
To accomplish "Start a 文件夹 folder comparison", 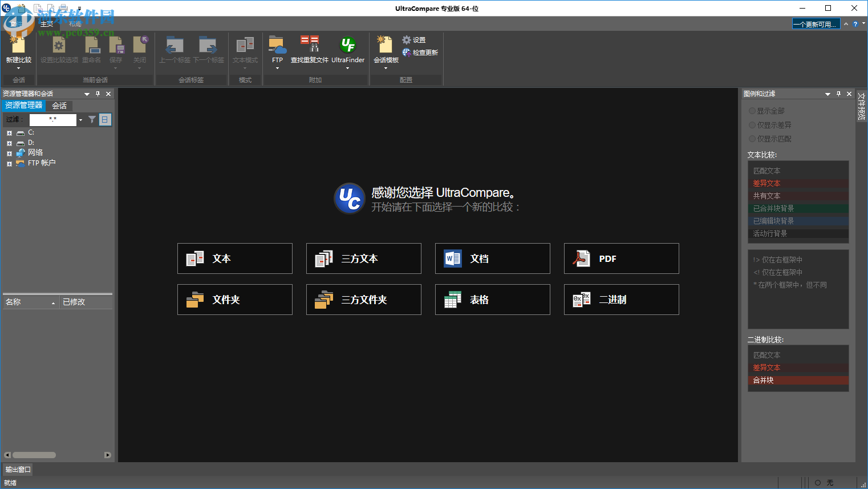I will tap(234, 300).
